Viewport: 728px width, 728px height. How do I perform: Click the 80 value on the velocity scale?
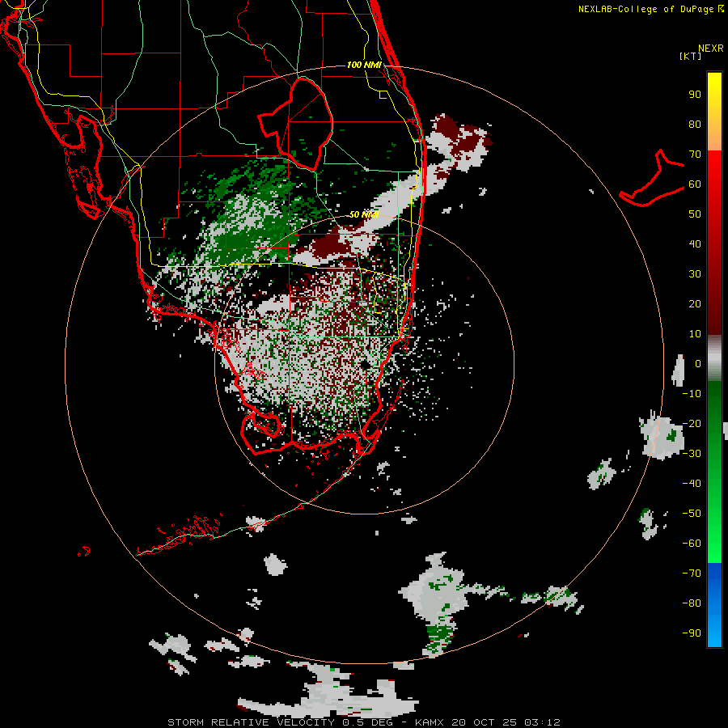click(x=695, y=124)
